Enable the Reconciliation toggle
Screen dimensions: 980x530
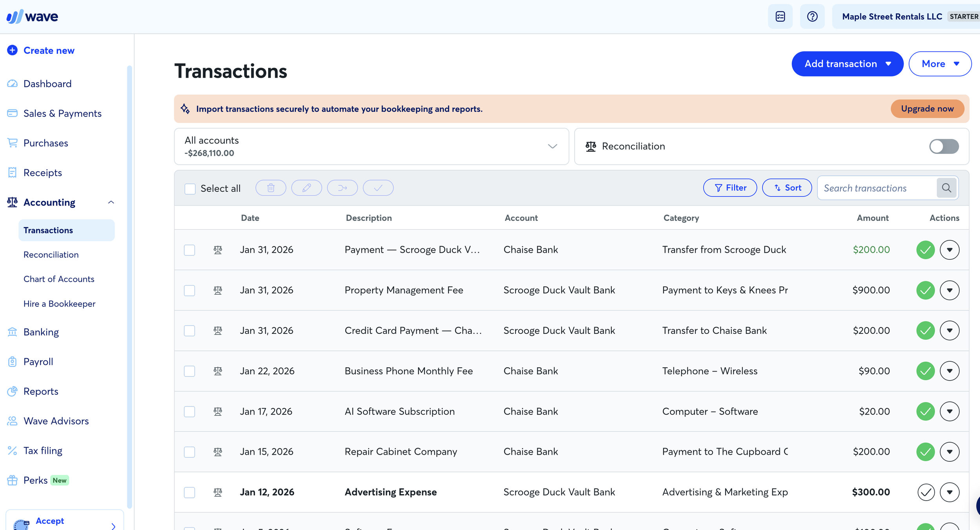pos(944,146)
